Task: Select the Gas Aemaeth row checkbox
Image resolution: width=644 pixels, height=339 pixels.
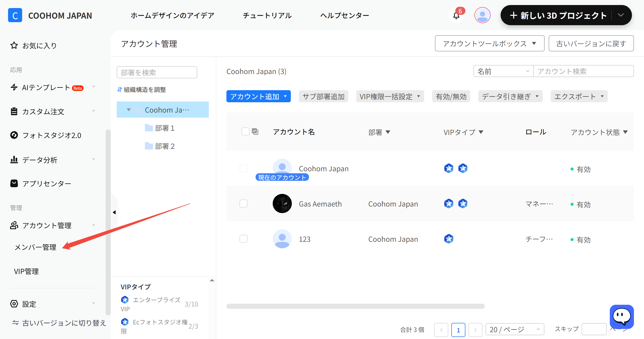Action: click(x=244, y=204)
